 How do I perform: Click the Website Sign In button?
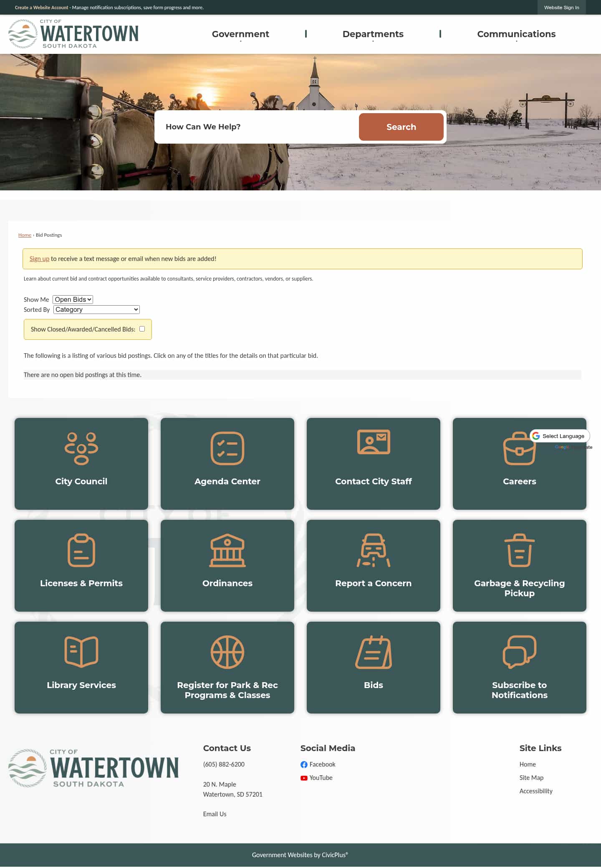coord(562,8)
